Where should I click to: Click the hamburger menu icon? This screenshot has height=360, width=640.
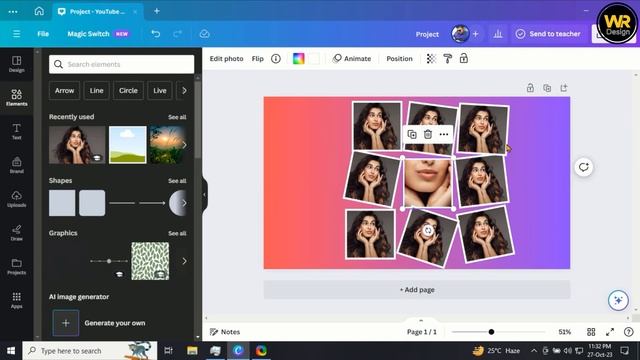[x=16, y=34]
